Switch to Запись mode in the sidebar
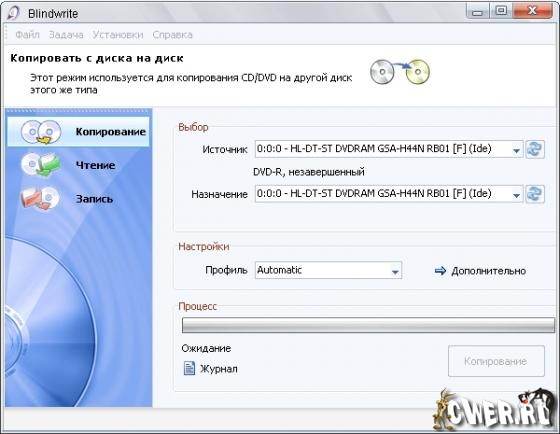Viewport: 560px width, 434px height. coord(79,198)
